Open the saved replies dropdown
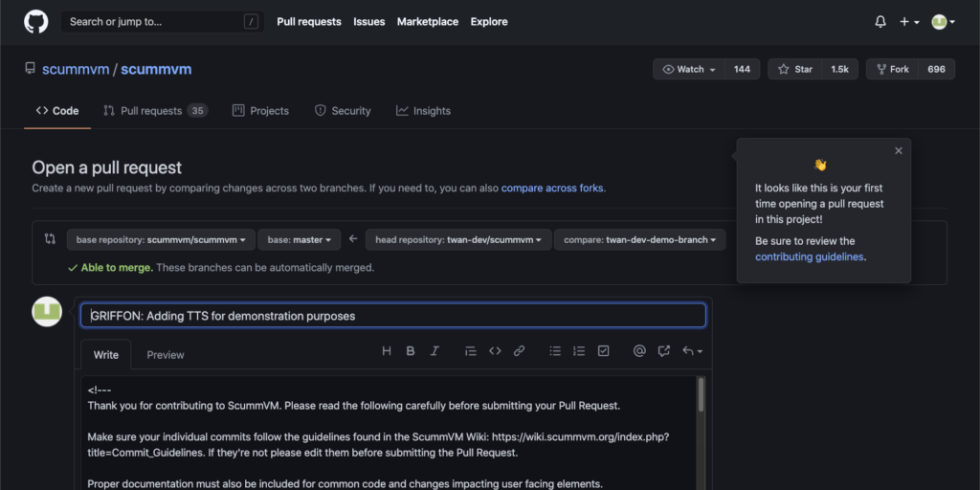The image size is (980, 490). (692, 351)
